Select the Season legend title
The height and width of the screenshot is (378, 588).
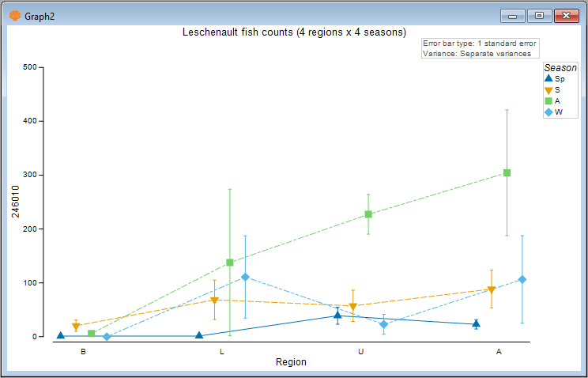[x=560, y=67]
